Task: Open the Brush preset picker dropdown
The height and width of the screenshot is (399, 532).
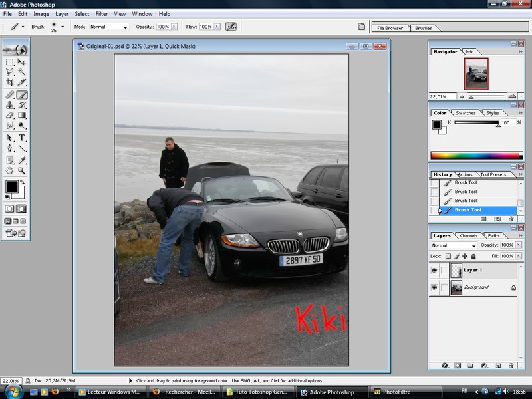Action: point(63,27)
